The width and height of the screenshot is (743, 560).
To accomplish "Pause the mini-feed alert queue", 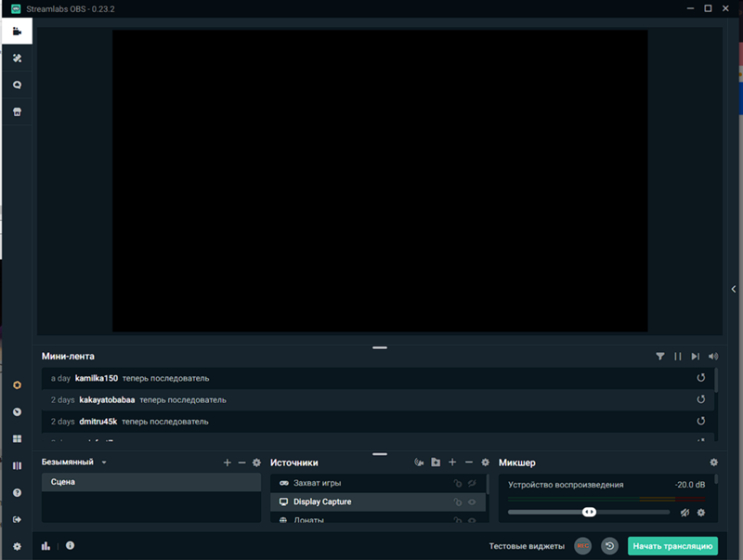I will [678, 357].
